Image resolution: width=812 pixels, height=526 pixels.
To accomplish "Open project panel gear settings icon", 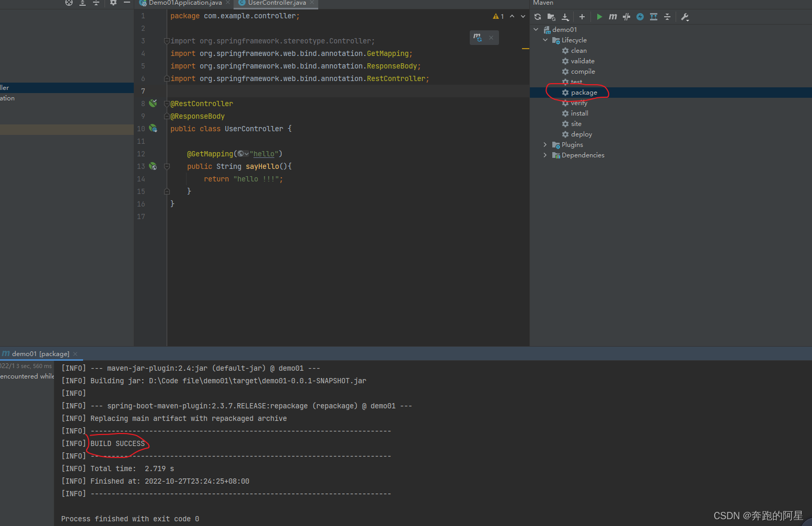I will click(113, 3).
